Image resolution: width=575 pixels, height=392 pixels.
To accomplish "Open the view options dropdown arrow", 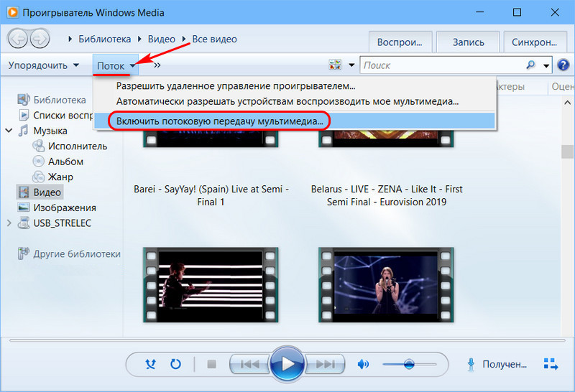I will click(351, 65).
